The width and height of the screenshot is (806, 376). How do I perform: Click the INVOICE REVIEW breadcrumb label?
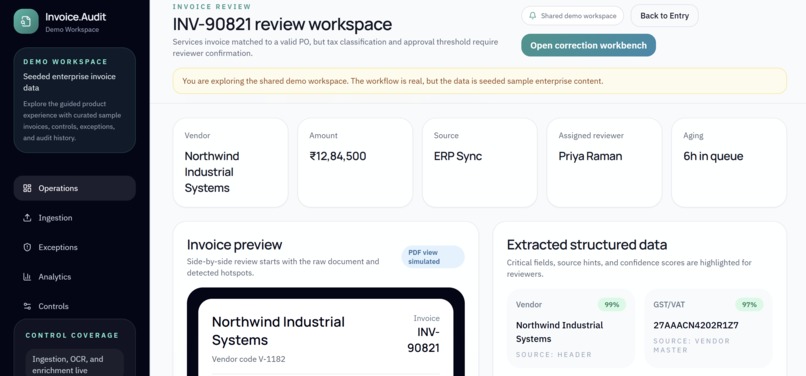click(x=212, y=7)
